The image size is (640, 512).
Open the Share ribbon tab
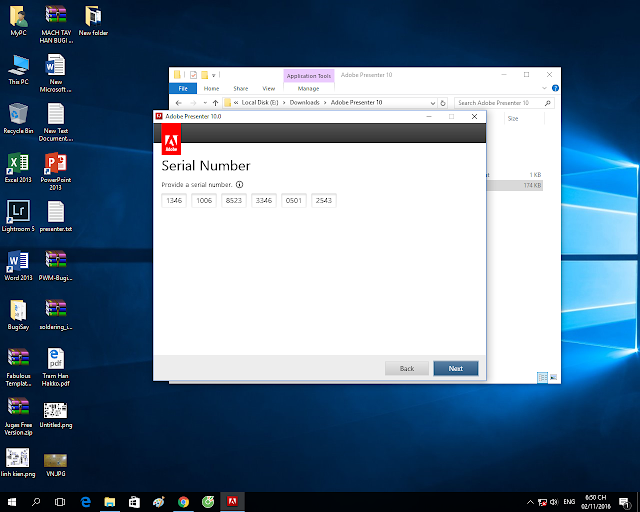pos(241,88)
